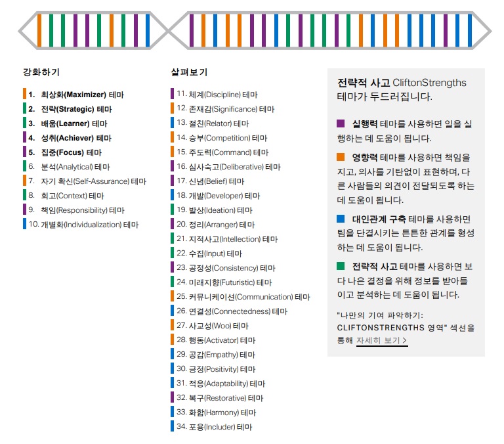Select 3. 배움(Learner) 테마
The height and width of the screenshot is (444, 504).
[x=65, y=123]
